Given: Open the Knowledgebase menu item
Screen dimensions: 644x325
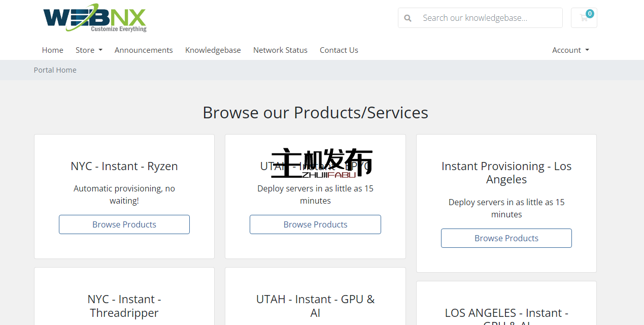Looking at the screenshot, I should pos(213,50).
